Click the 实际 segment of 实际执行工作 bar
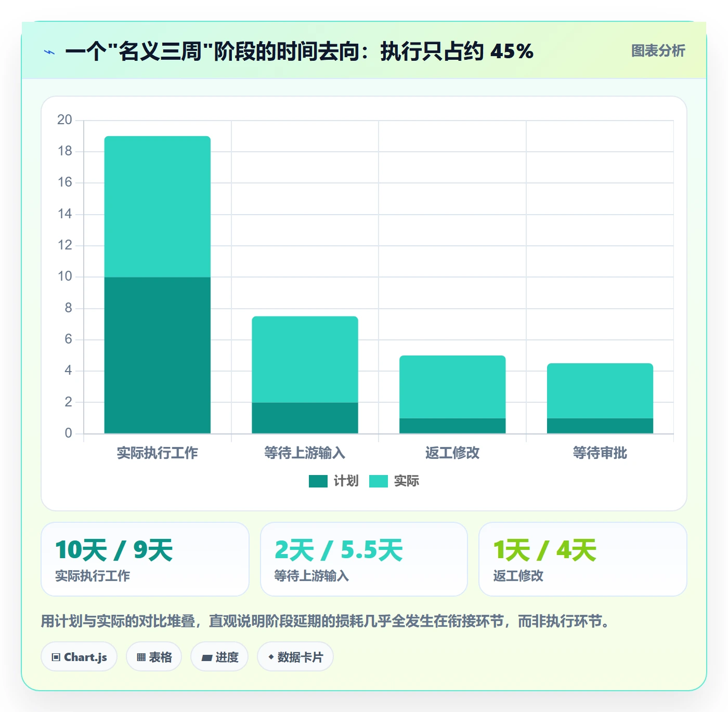 point(158,207)
